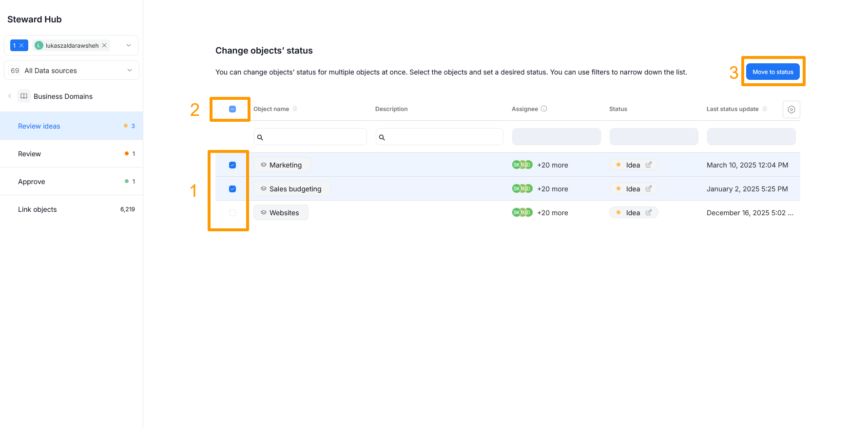The height and width of the screenshot is (428, 868).
Task: Click the edit icon in Marketing's status
Action: pos(649,165)
